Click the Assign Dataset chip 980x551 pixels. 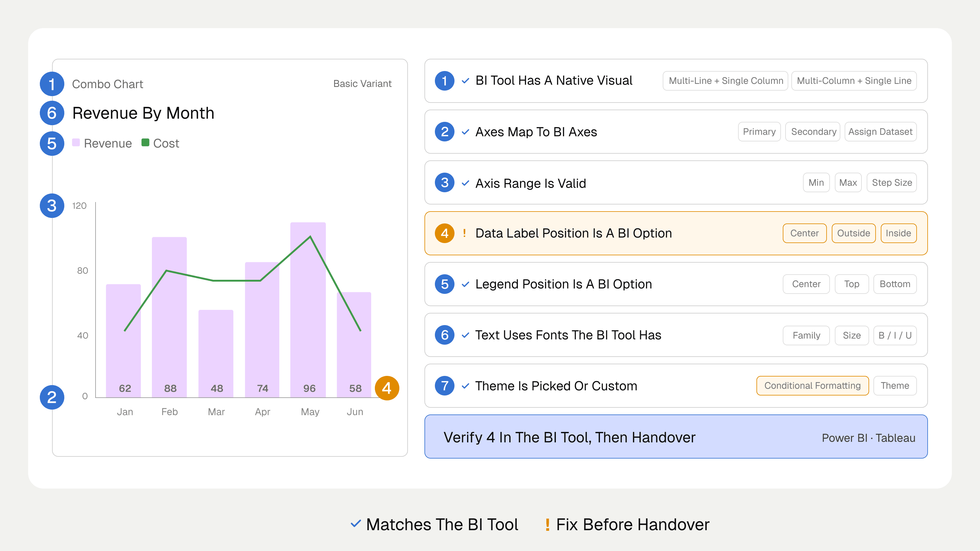click(881, 132)
